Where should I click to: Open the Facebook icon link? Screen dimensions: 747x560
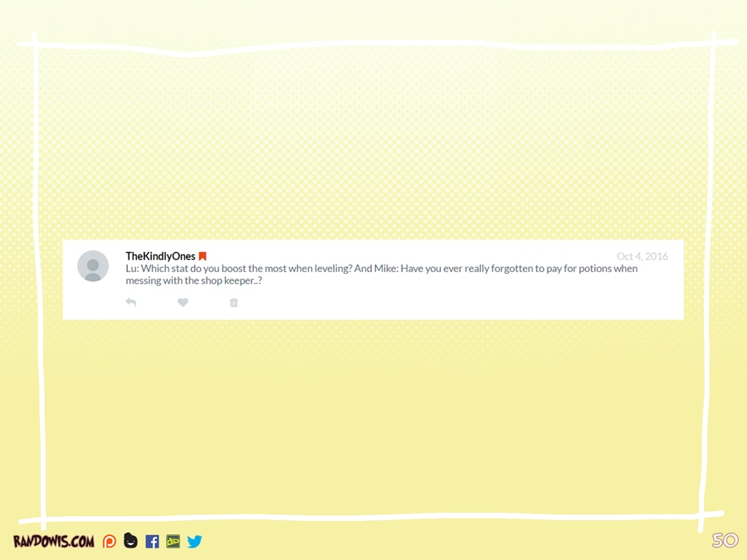coord(152,542)
